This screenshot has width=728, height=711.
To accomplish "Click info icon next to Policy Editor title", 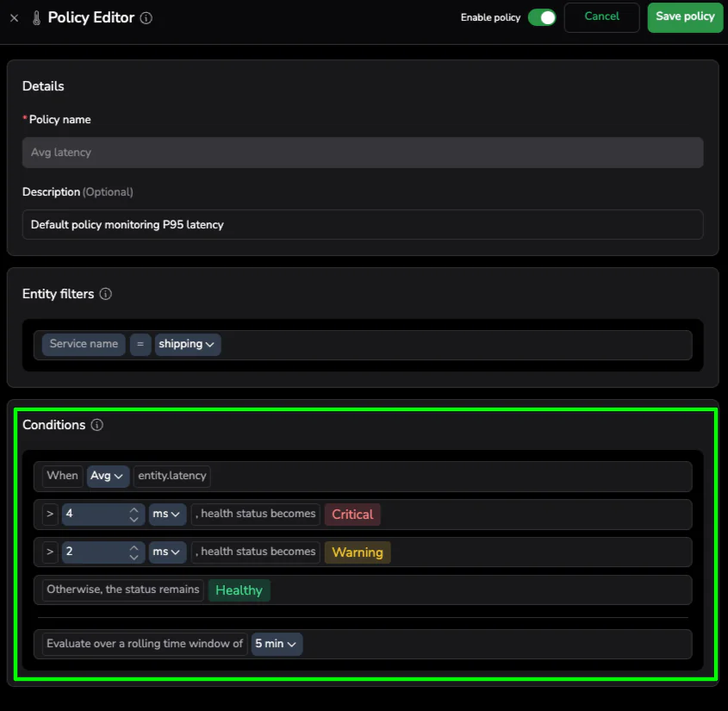I will point(146,18).
